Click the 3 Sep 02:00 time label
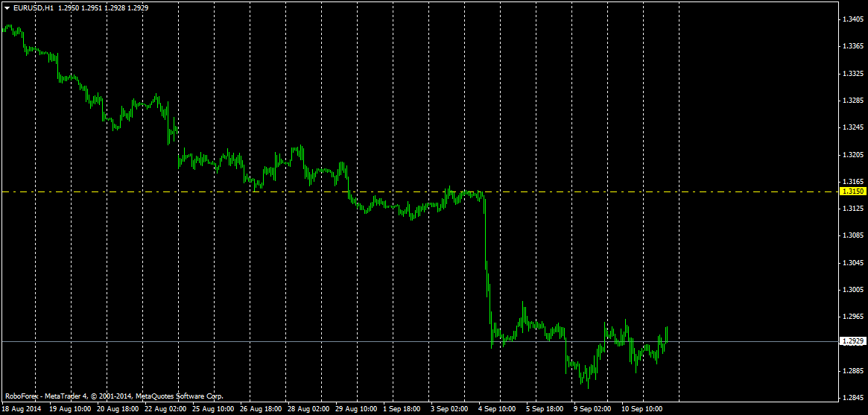868x415 pixels. 449,410
